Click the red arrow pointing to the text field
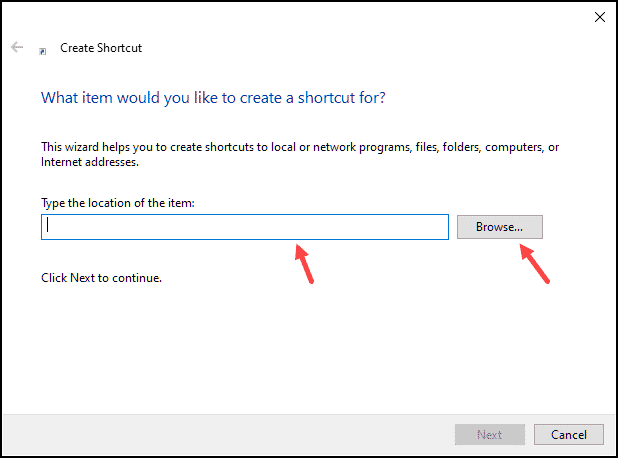 pyautogui.click(x=304, y=264)
